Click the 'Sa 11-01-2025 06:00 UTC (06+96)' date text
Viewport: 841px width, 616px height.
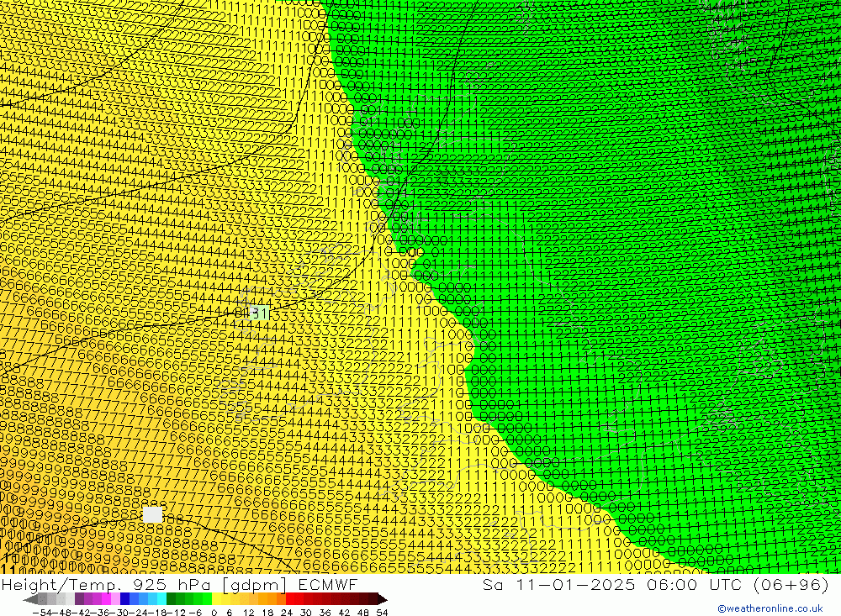(655, 584)
